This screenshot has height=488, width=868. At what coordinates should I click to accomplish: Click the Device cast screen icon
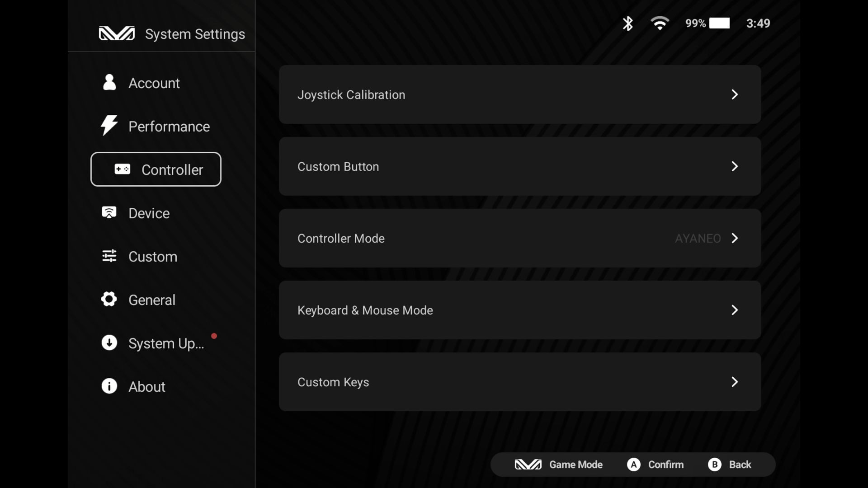click(109, 212)
